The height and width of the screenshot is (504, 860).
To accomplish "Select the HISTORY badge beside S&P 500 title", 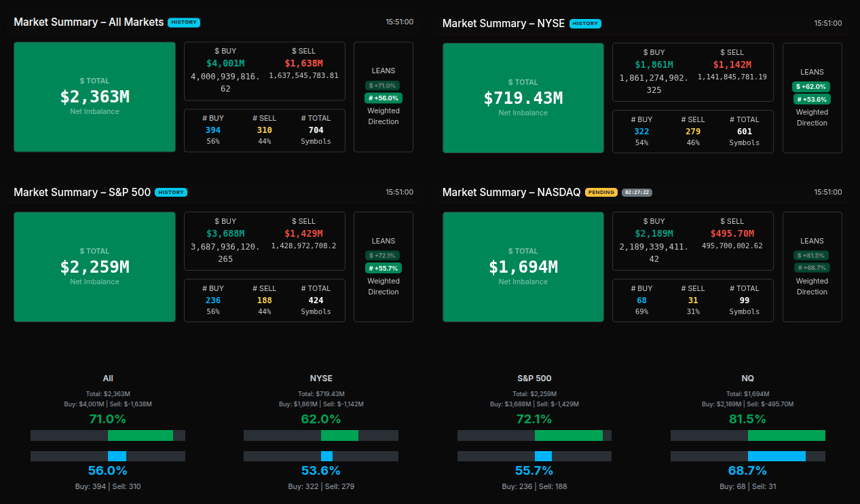I will coord(170,193).
